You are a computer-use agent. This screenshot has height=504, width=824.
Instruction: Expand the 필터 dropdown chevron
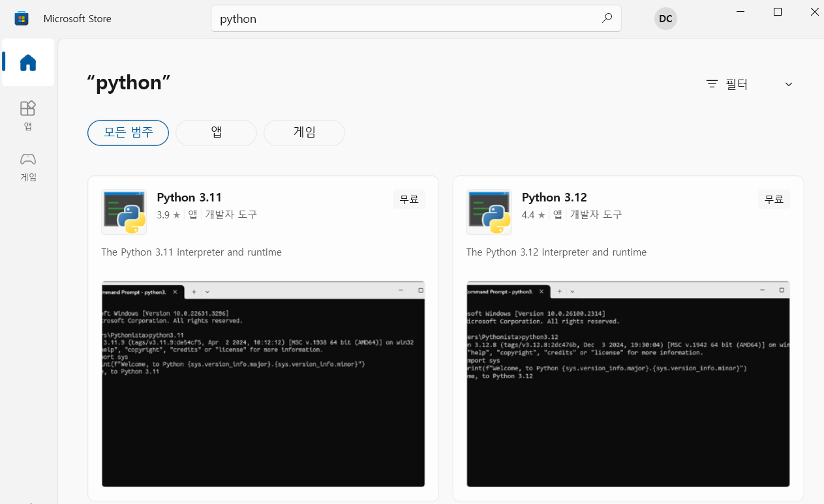click(x=789, y=84)
